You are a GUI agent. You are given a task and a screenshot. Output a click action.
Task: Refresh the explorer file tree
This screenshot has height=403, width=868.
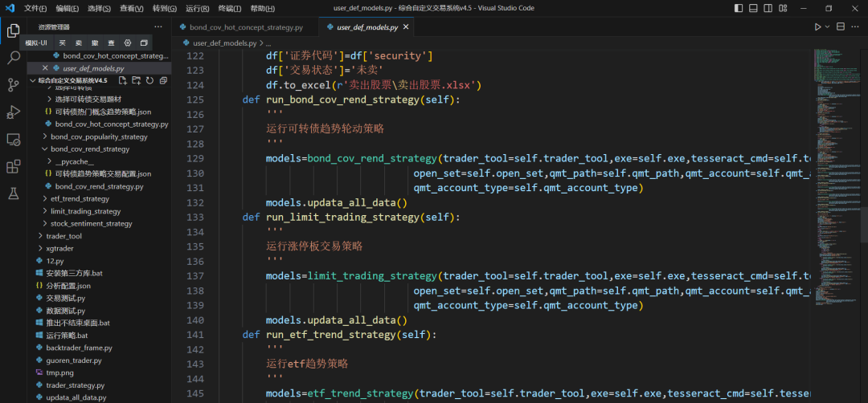[149, 81]
